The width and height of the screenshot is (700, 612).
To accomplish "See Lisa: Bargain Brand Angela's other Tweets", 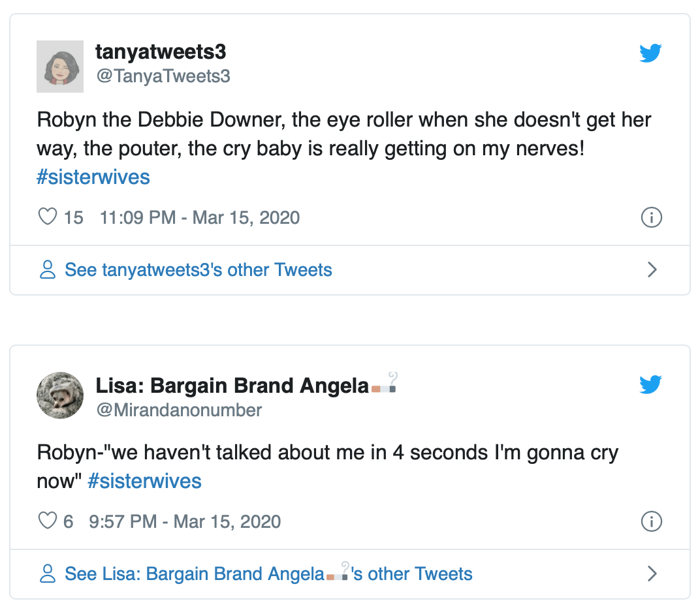I will pos(268,574).
